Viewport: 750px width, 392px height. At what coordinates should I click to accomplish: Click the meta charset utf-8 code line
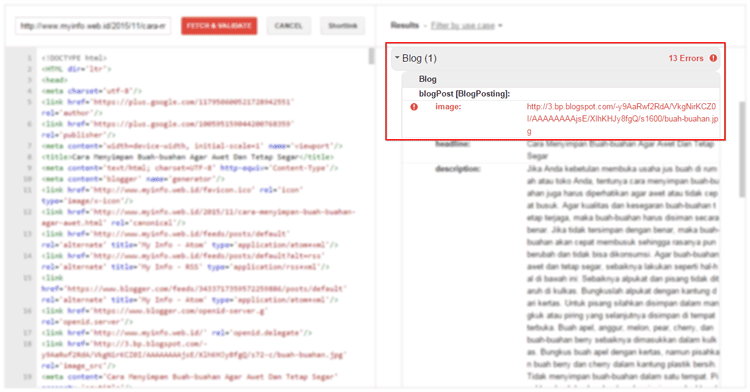tap(92, 91)
